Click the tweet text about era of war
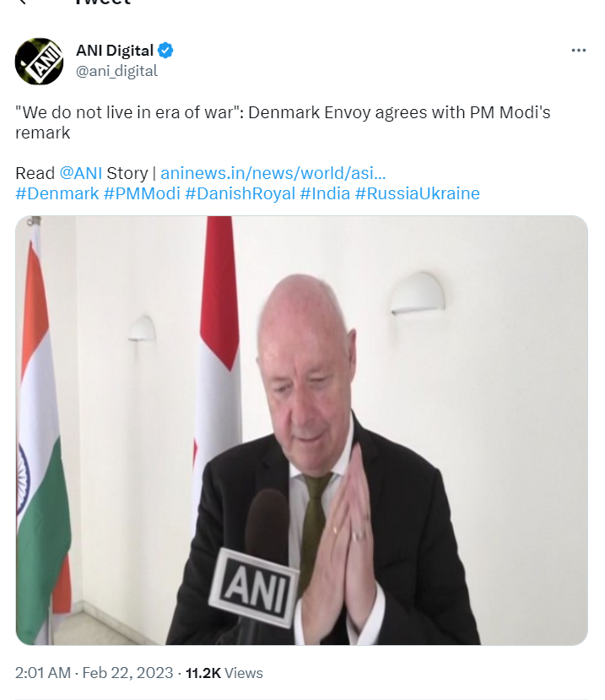Screen dimensions: 605x700 click(x=283, y=122)
